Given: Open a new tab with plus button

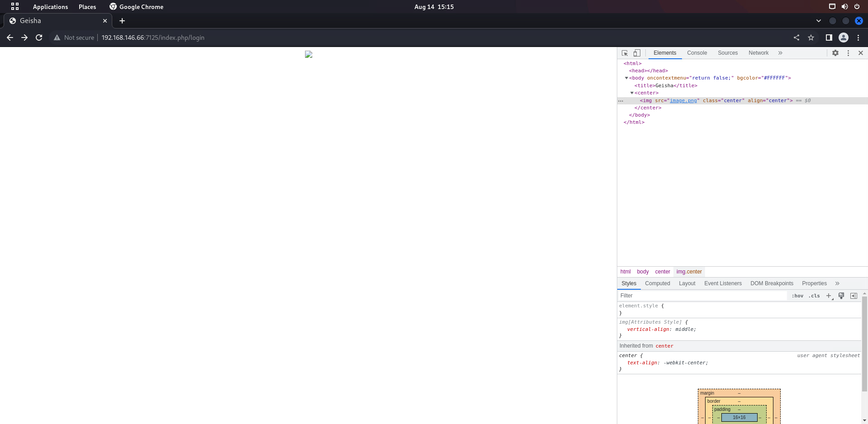Looking at the screenshot, I should (122, 21).
